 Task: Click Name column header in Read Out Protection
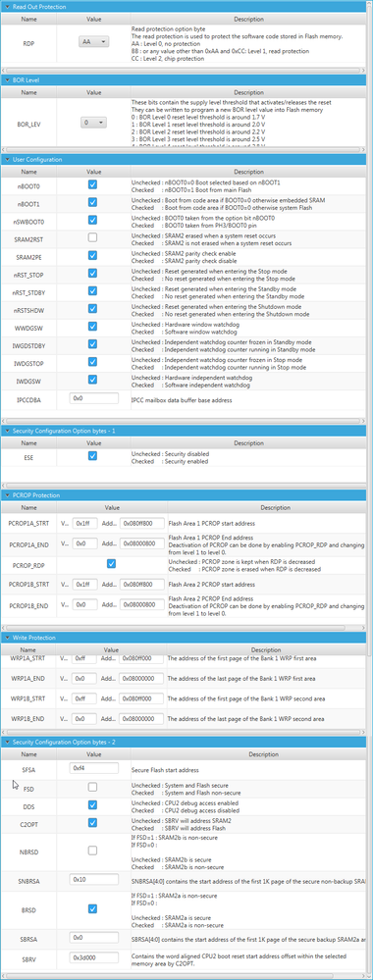click(28, 20)
